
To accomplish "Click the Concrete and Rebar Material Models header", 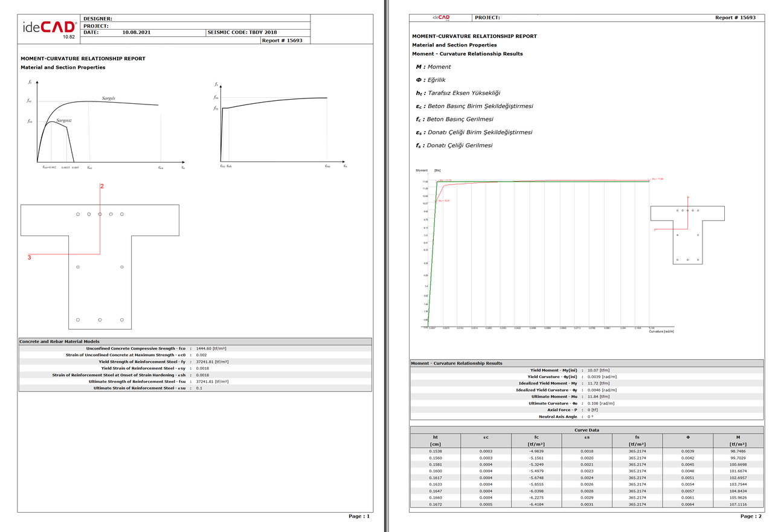I will (60, 342).
